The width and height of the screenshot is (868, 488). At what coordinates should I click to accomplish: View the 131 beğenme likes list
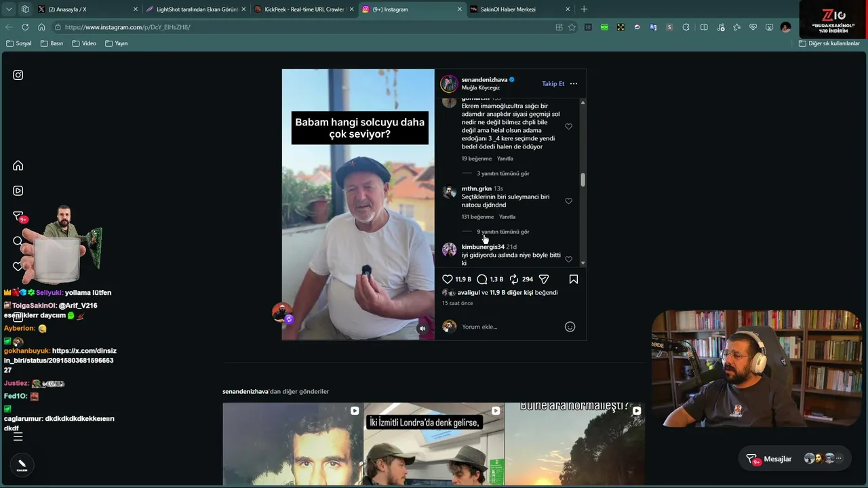coord(477,217)
